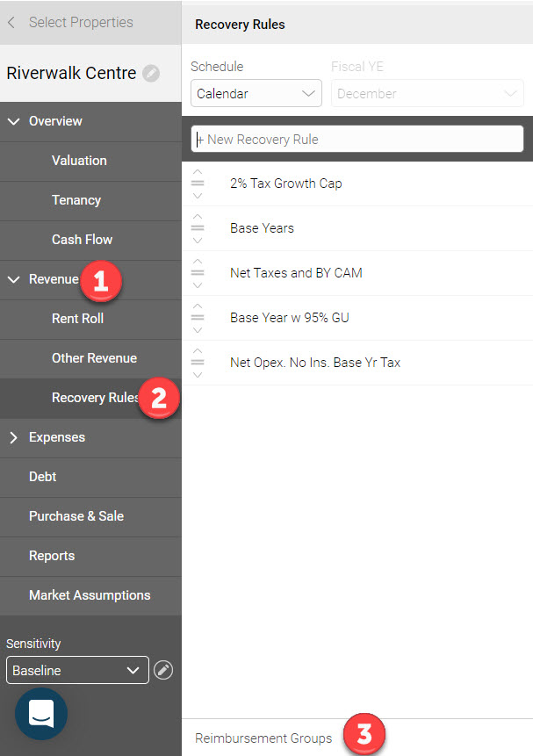Click the edit icon next to Baseline sensitivity
The image size is (533, 756).
[162, 671]
